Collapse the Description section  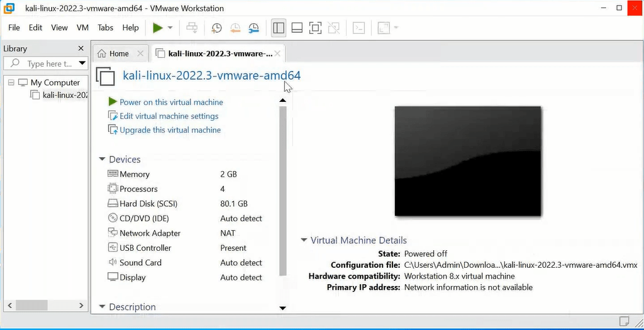click(103, 307)
